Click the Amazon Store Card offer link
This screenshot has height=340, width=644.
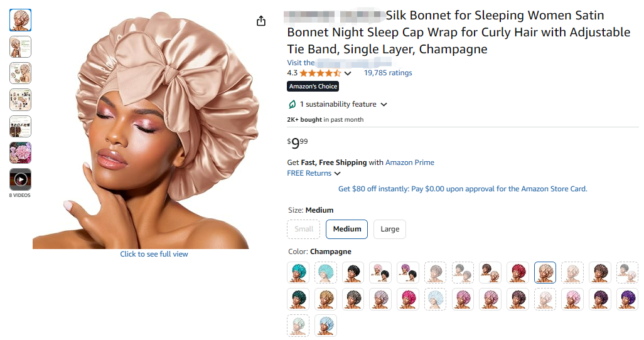pos(463,189)
